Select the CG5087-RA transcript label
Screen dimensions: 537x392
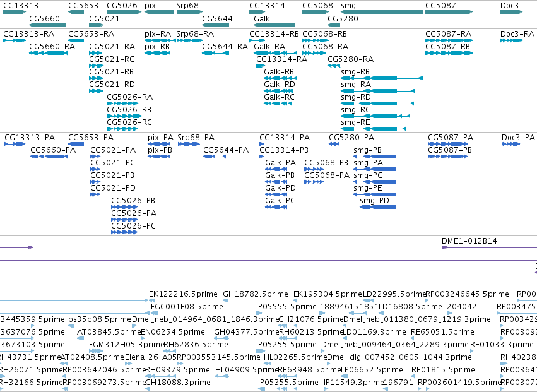(x=449, y=34)
